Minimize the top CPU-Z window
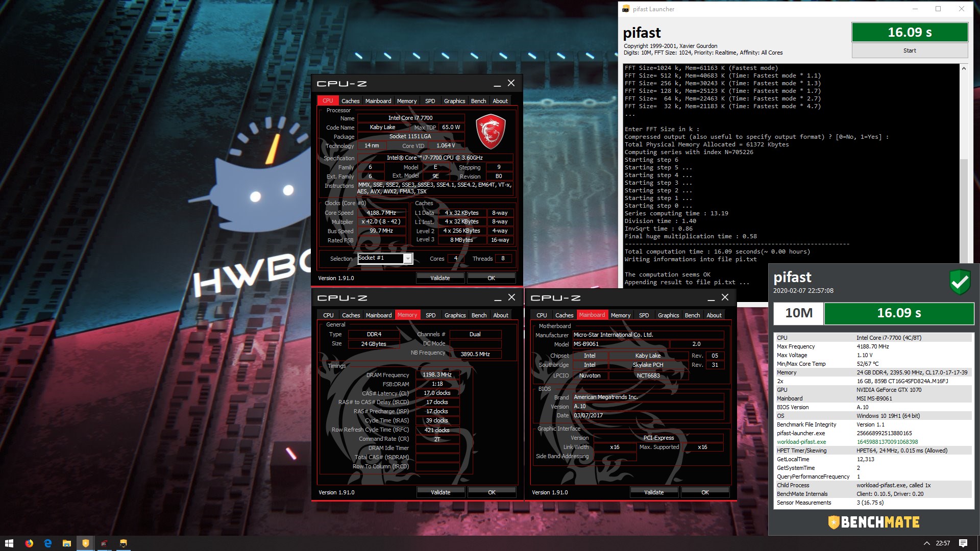 coord(497,83)
